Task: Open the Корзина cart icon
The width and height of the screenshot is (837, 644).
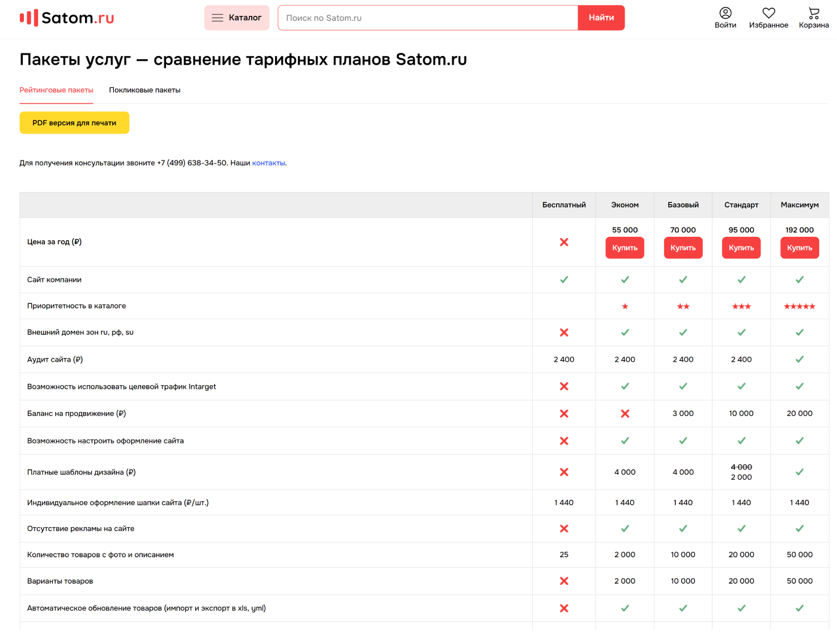Action: point(814,18)
